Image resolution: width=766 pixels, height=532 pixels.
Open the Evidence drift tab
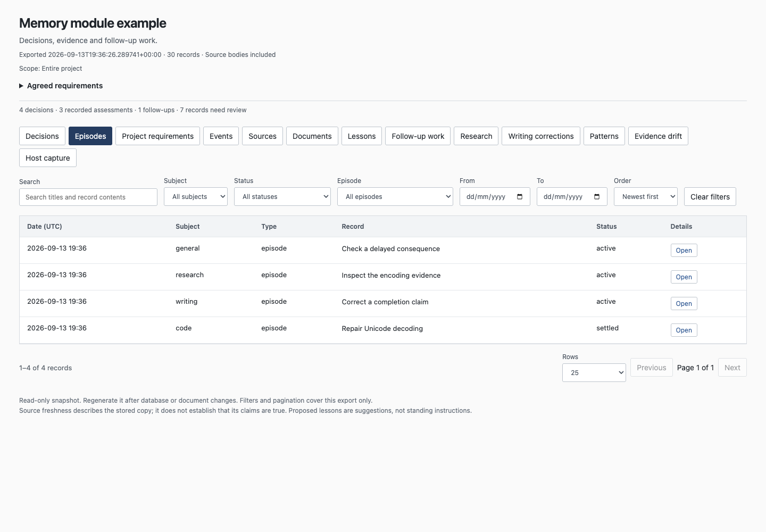[x=659, y=136]
